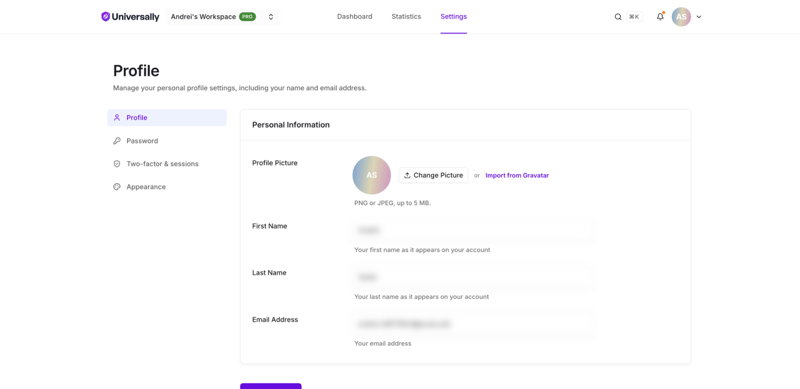This screenshot has width=800, height=389.
Task: Click the Two-factor shield icon
Action: pyautogui.click(x=117, y=164)
